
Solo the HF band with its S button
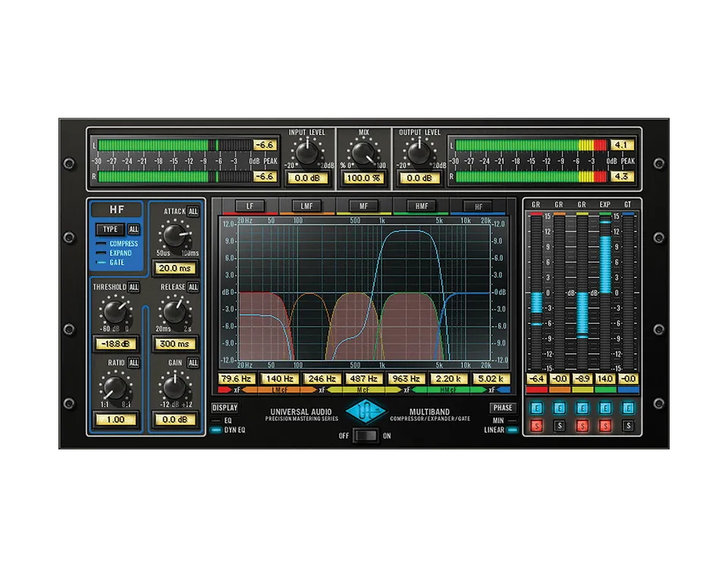point(628,426)
